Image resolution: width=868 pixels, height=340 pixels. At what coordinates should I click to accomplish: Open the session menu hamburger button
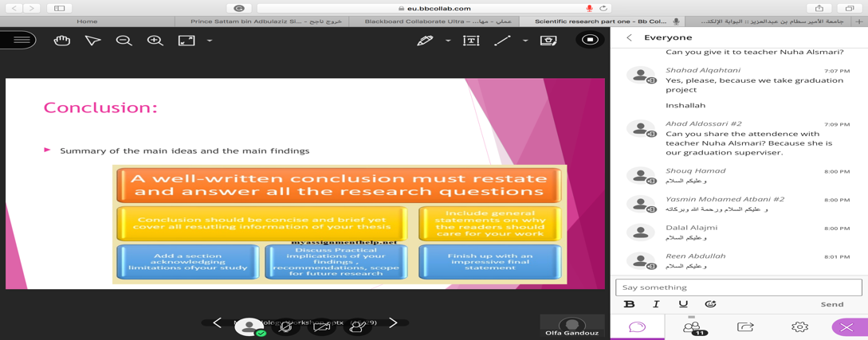[x=20, y=40]
